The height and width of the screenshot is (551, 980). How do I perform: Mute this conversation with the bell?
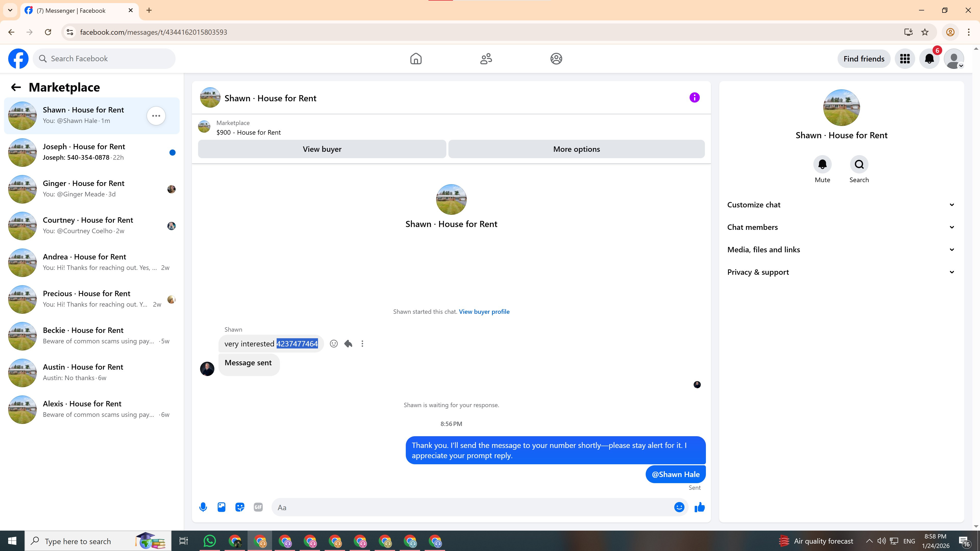pyautogui.click(x=822, y=164)
